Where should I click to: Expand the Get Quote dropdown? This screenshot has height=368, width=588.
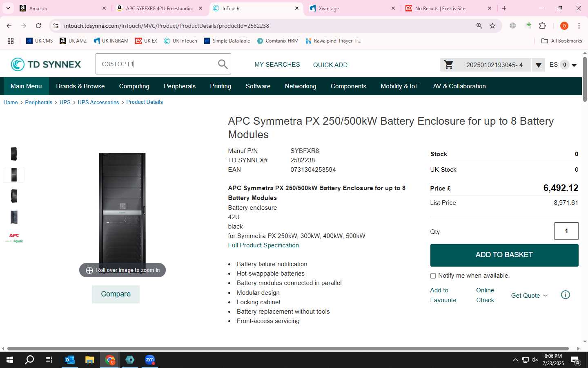[x=529, y=295]
